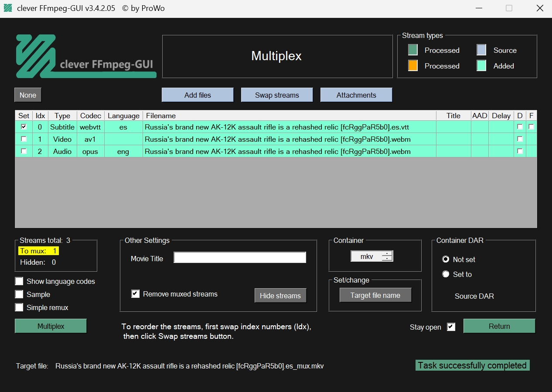Enable the Simple remux checkbox
The image size is (552, 392).
pyautogui.click(x=19, y=307)
